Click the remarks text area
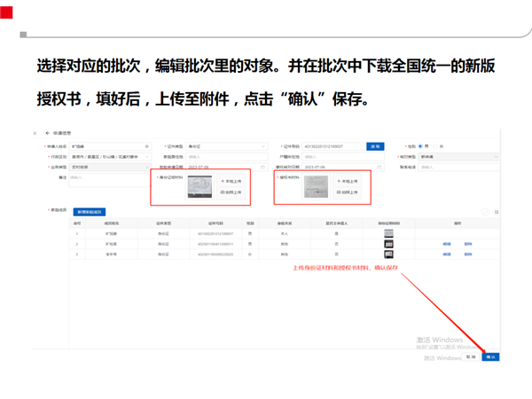 pos(109,180)
